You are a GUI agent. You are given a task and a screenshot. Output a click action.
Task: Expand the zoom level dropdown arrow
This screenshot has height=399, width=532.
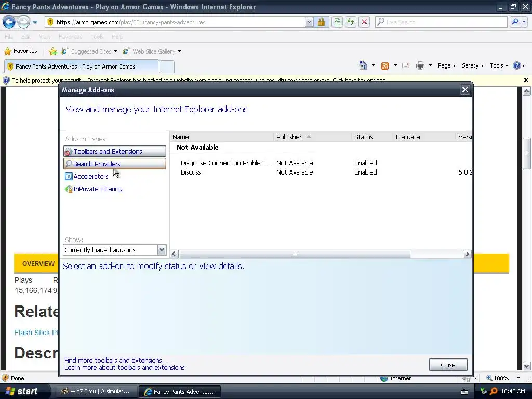(518, 378)
